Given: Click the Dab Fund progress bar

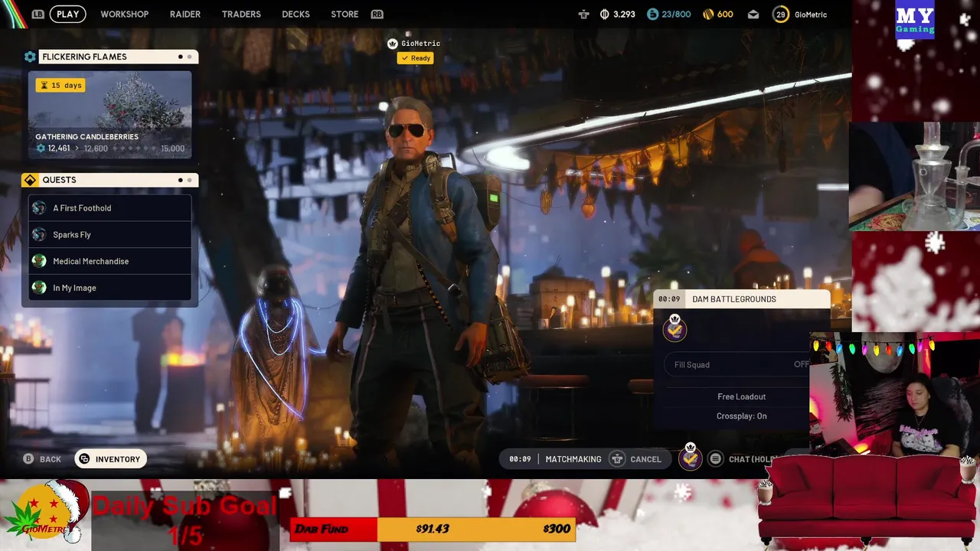Looking at the screenshot, I should click(431, 529).
